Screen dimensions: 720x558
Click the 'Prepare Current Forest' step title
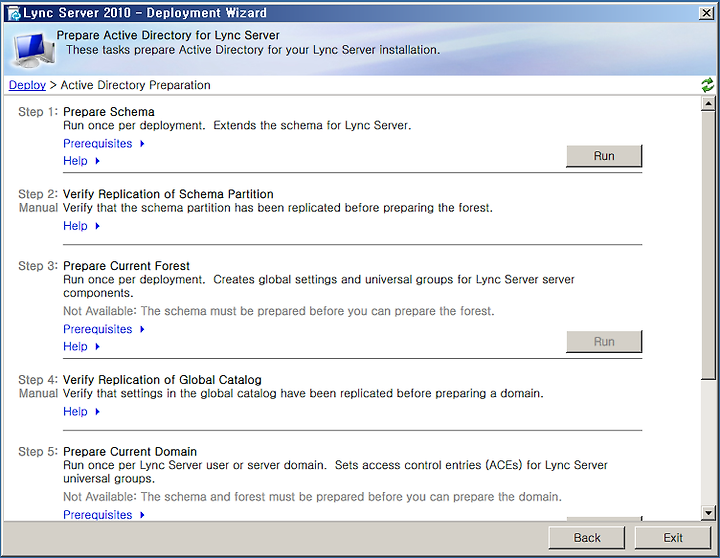(126, 266)
